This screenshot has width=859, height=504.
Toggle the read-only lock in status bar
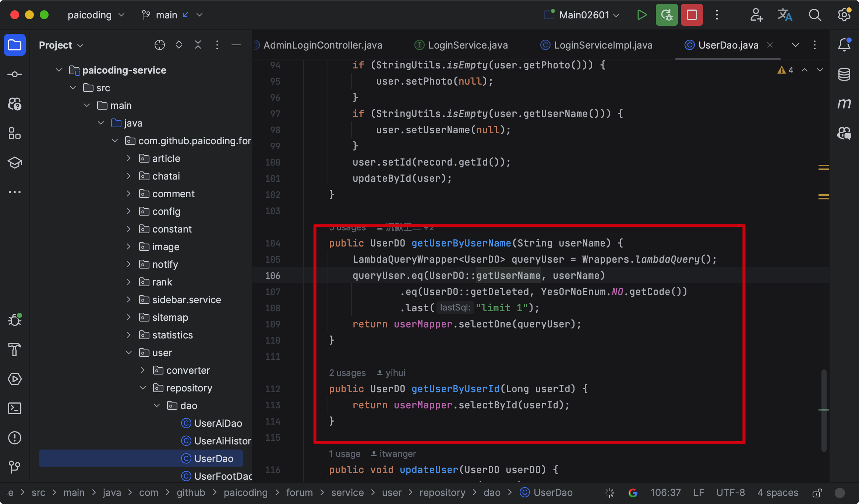pos(817,493)
